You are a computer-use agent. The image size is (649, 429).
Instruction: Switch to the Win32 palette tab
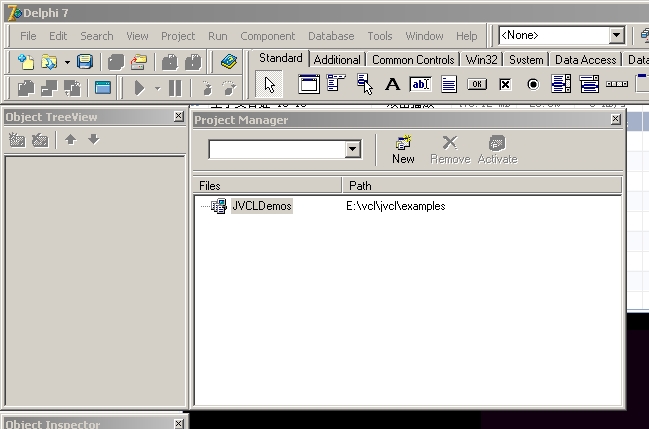click(481, 60)
